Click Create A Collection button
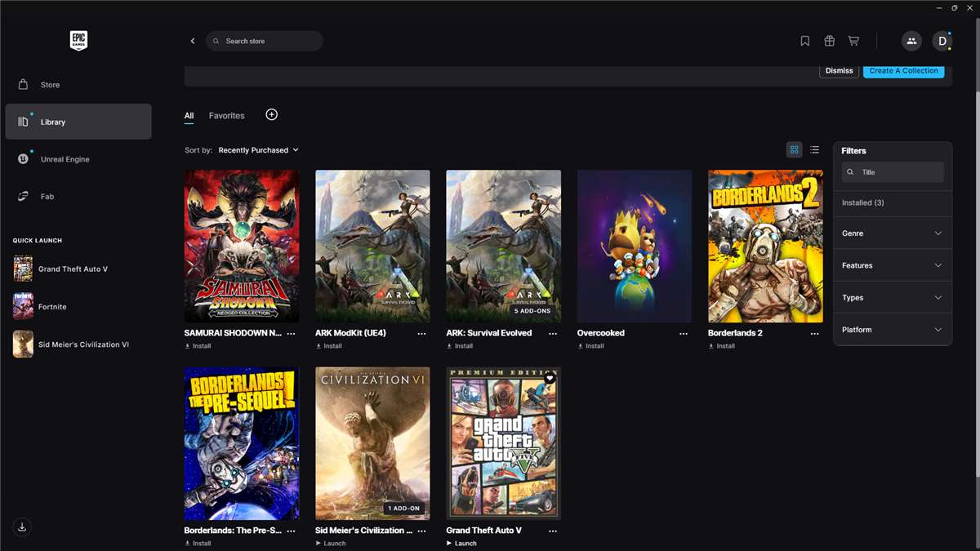The width and height of the screenshot is (980, 551). 903,71
